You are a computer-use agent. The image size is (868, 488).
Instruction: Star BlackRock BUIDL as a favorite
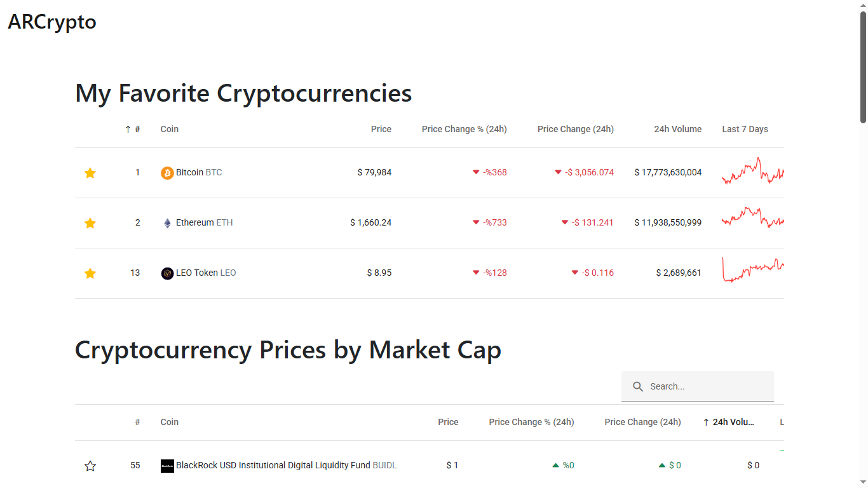[90, 466]
